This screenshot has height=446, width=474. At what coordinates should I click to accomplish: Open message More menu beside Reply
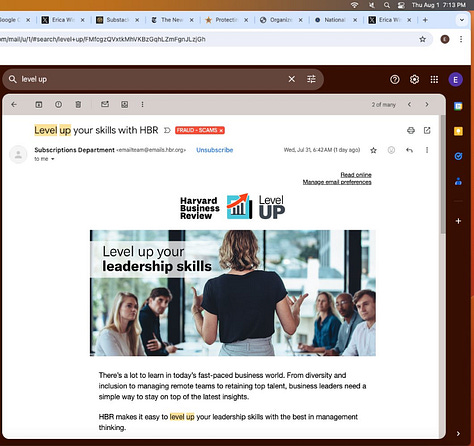click(x=427, y=150)
